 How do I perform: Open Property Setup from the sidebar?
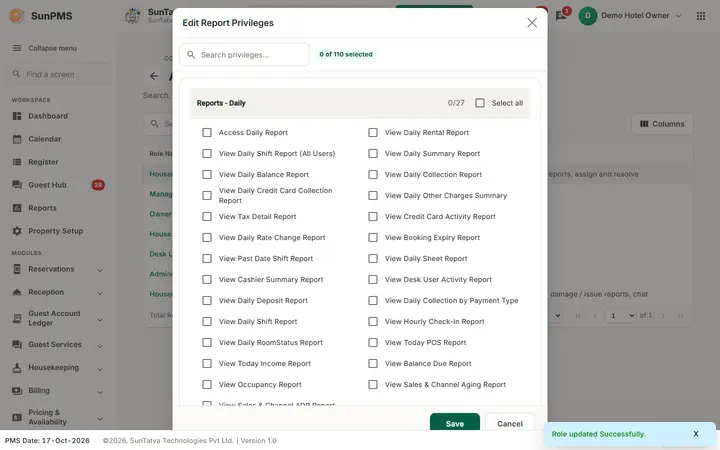56,231
